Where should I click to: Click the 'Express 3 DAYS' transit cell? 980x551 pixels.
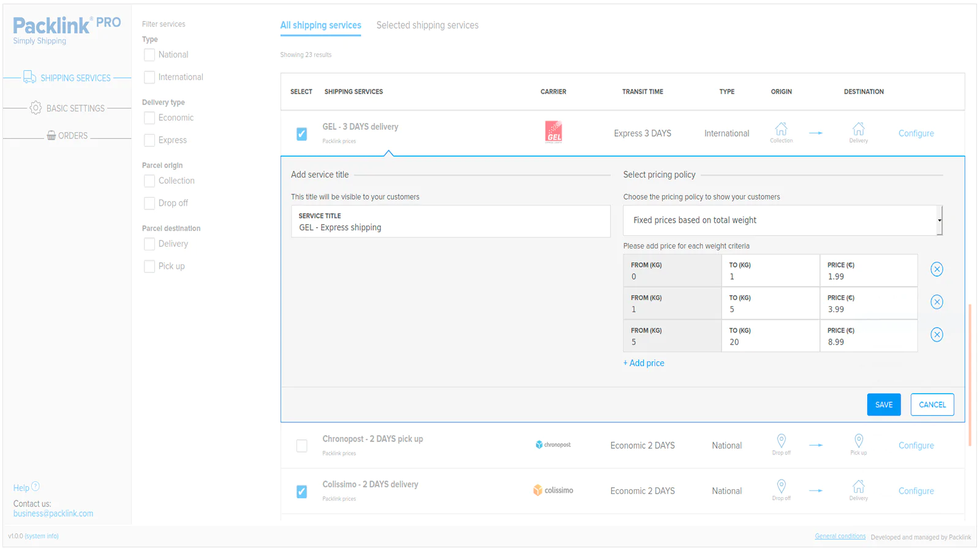643,133
